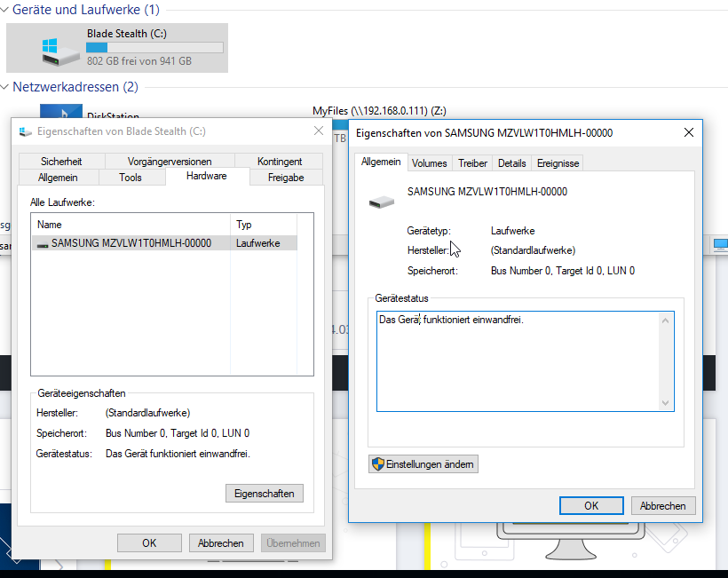Click the shield icon on Einstellungen ändern
The height and width of the screenshot is (578, 728).
[x=378, y=463]
